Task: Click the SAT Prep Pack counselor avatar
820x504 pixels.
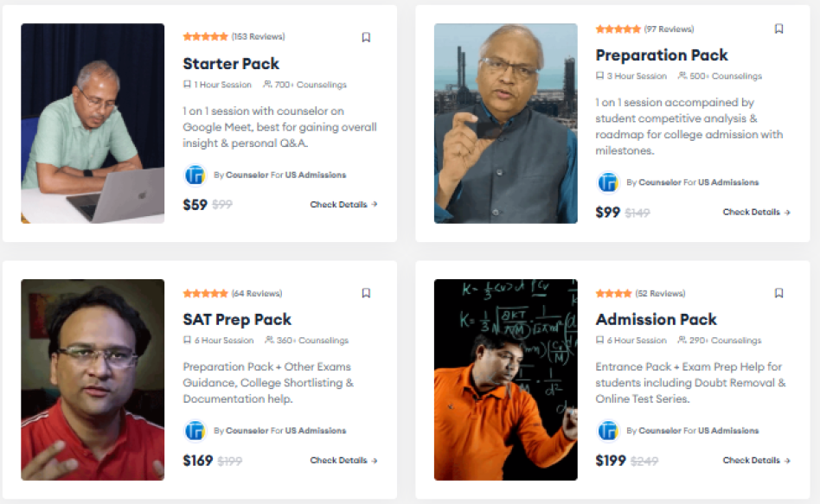Action: pos(195,431)
